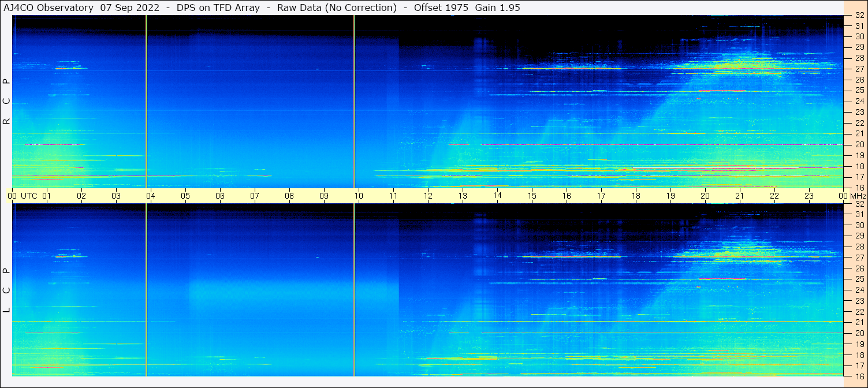This screenshot has width=868, height=388.
Task: Click the DPS on TFD Array label
Action: 217,8
